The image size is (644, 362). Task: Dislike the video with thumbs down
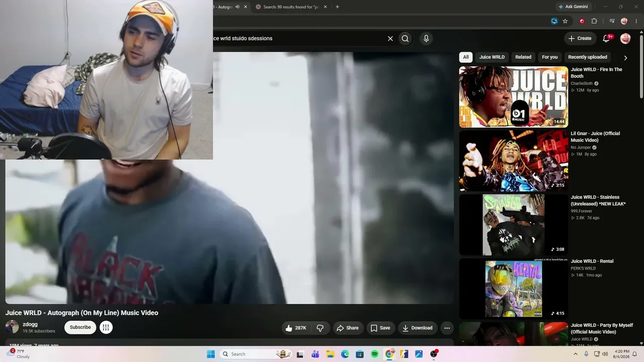pos(320,328)
